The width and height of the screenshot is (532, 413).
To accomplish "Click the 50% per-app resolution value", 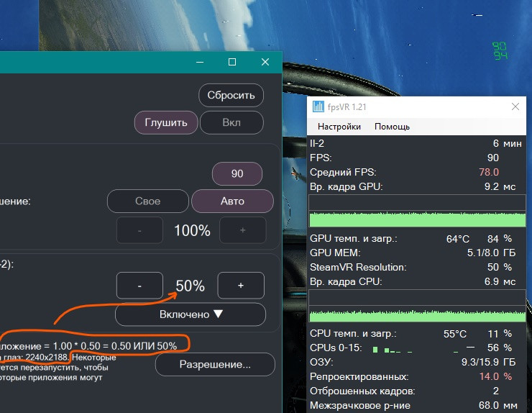I will click(x=190, y=286).
